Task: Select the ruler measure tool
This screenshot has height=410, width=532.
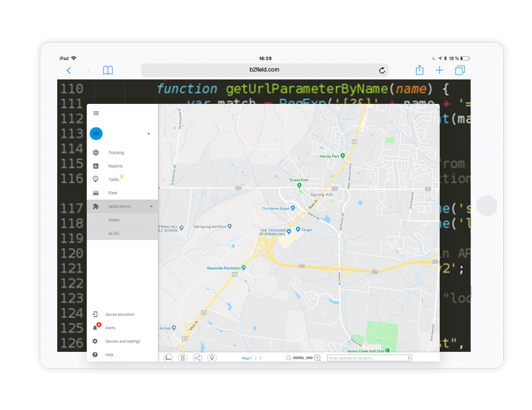Action: 168,358
